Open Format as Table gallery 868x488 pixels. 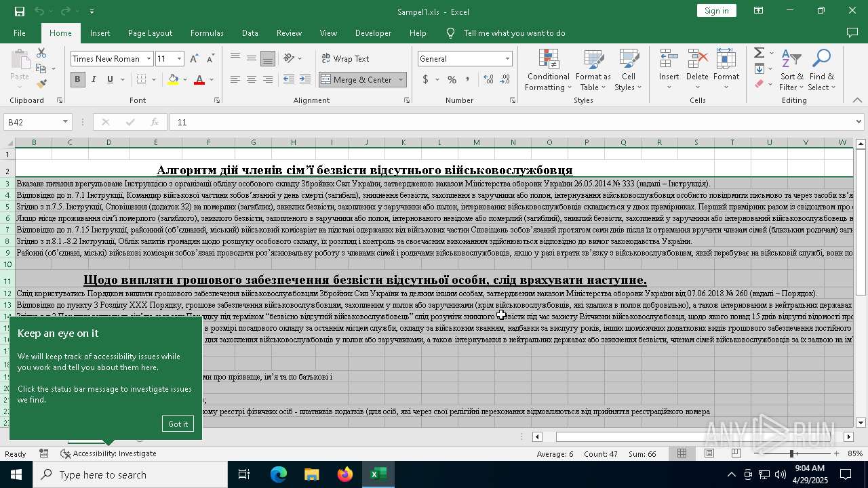[593, 70]
